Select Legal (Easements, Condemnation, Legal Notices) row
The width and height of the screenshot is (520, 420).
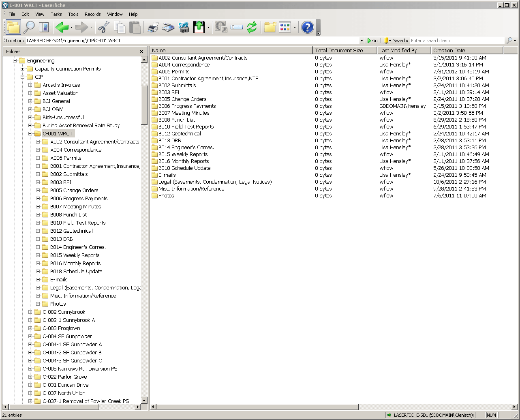click(x=215, y=182)
